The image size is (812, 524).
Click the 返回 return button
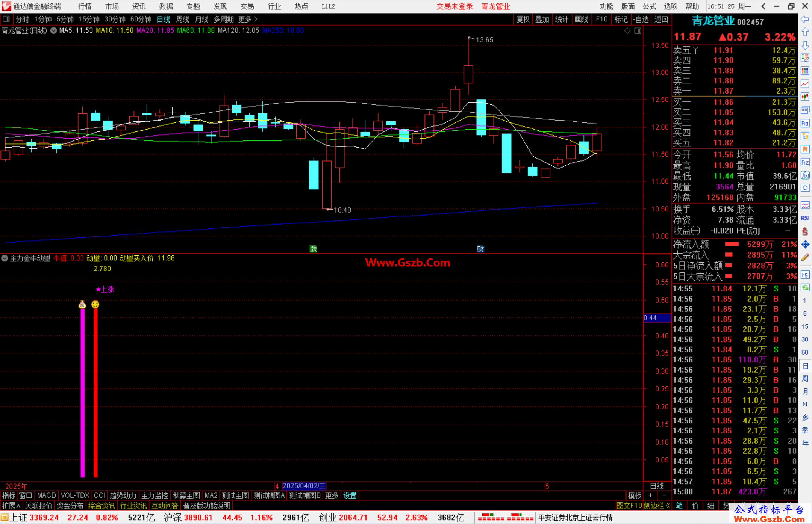coord(661,19)
